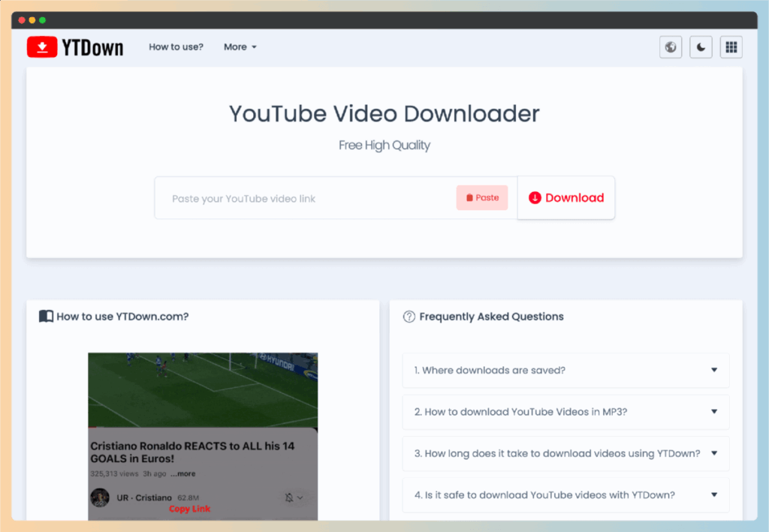Open How to use? nav link
The height and width of the screenshot is (532, 769).
(176, 47)
